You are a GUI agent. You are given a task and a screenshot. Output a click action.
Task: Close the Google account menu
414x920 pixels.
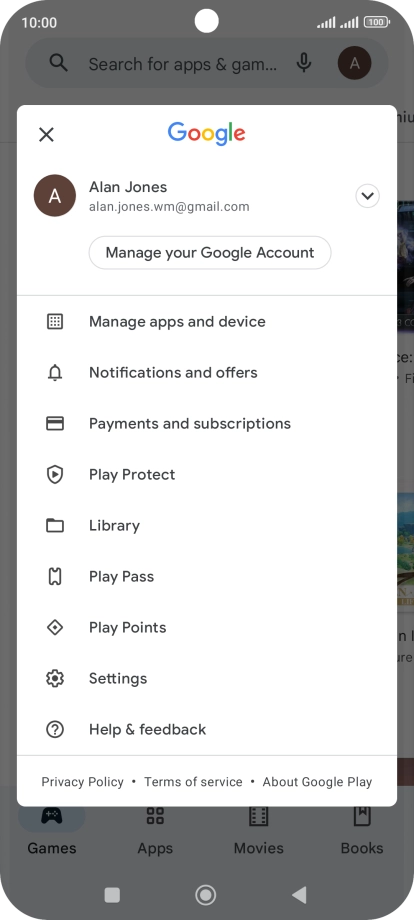click(x=46, y=134)
